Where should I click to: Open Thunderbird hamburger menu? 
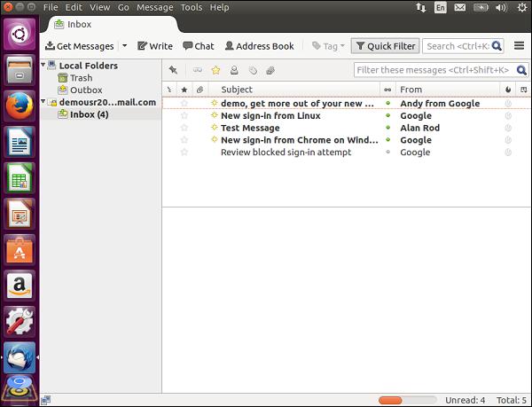(520, 46)
